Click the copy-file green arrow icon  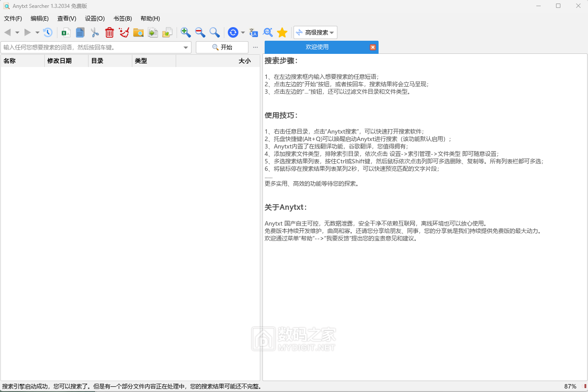coord(153,32)
